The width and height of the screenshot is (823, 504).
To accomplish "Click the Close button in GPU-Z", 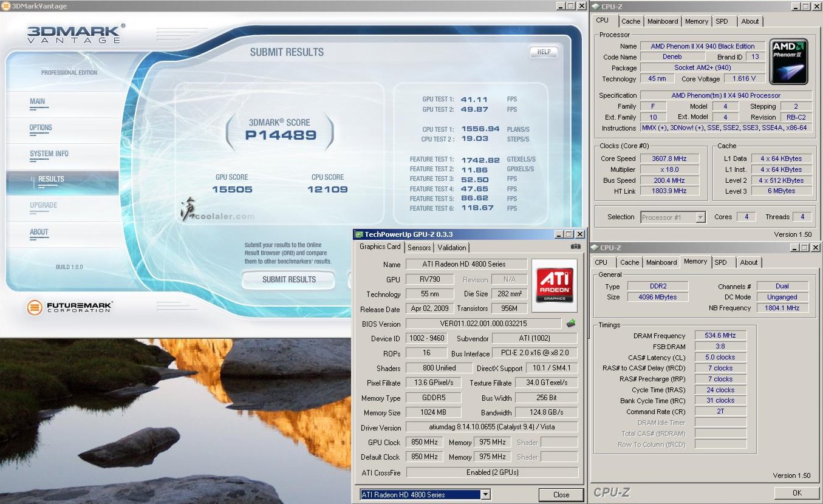I will coord(561,494).
